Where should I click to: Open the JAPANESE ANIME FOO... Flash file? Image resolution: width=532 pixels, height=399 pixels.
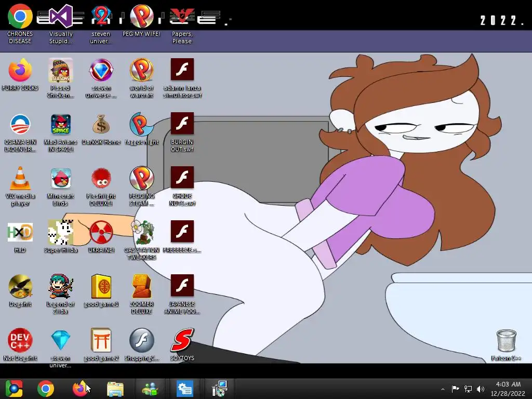(x=182, y=285)
